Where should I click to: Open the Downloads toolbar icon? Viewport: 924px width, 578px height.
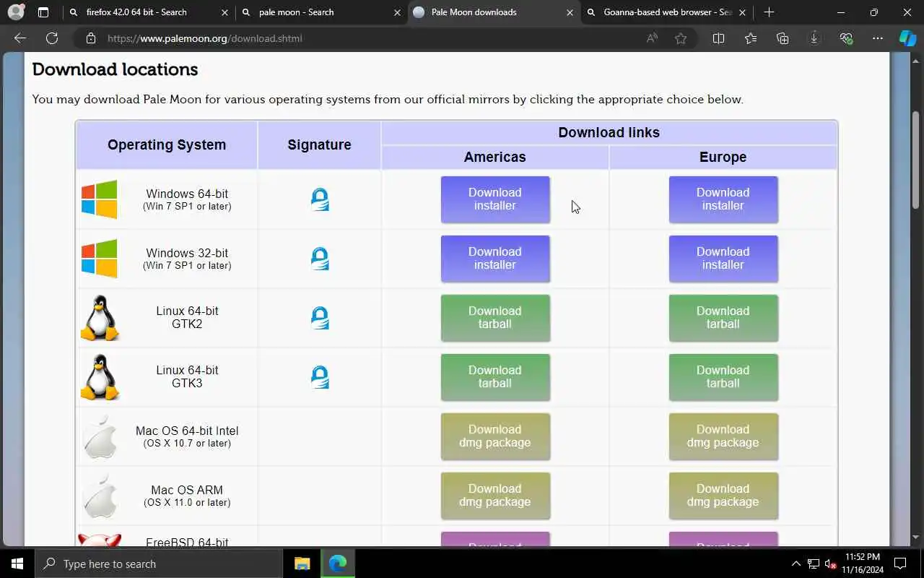(814, 38)
